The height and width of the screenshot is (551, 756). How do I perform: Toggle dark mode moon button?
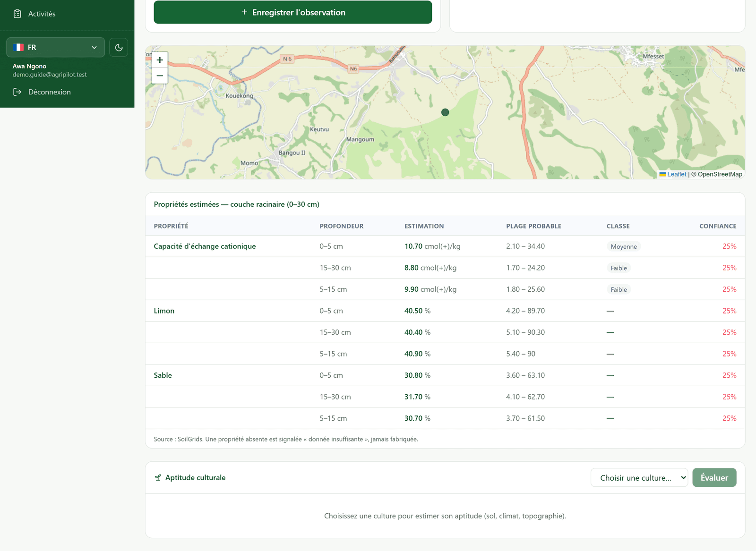click(x=119, y=47)
